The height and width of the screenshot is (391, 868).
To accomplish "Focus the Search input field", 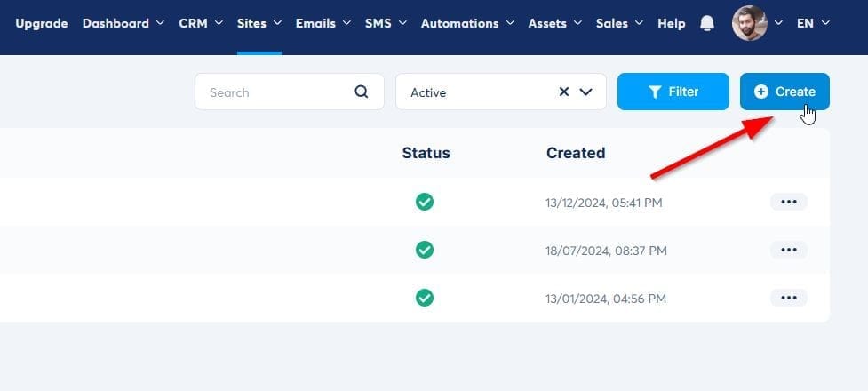I will [x=275, y=92].
